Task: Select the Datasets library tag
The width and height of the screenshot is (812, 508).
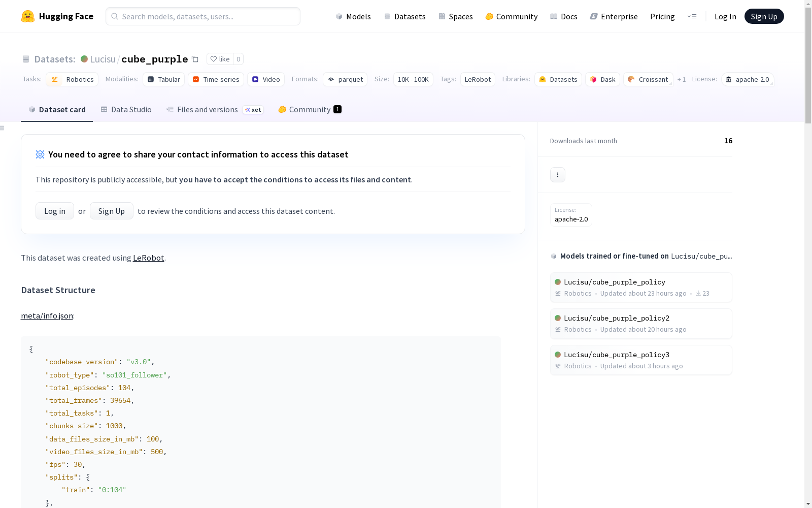Action: click(x=558, y=79)
